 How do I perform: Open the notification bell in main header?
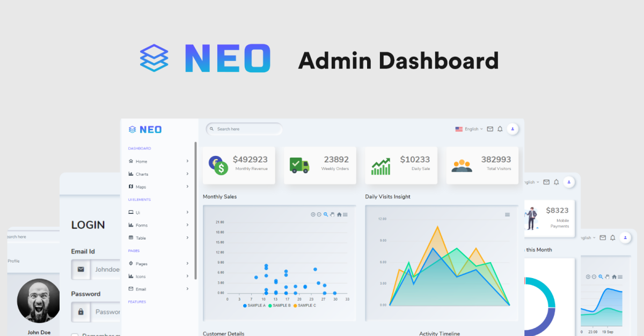[x=500, y=129]
